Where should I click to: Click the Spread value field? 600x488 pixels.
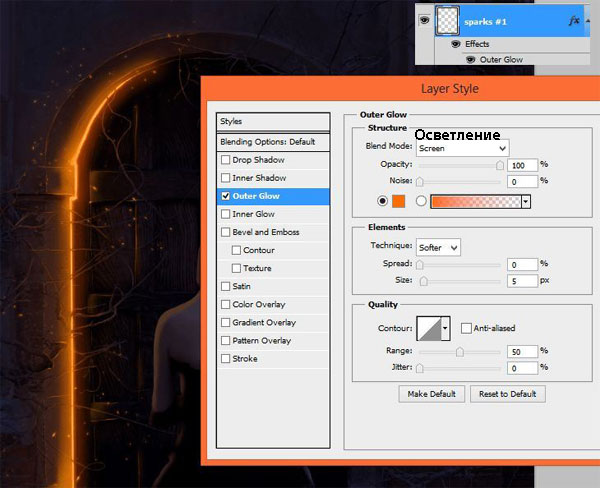pyautogui.click(x=522, y=264)
